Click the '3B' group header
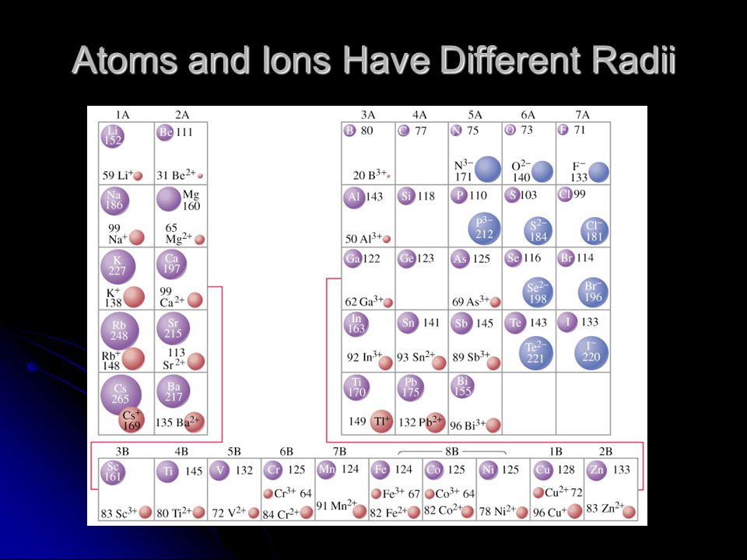 122,451
